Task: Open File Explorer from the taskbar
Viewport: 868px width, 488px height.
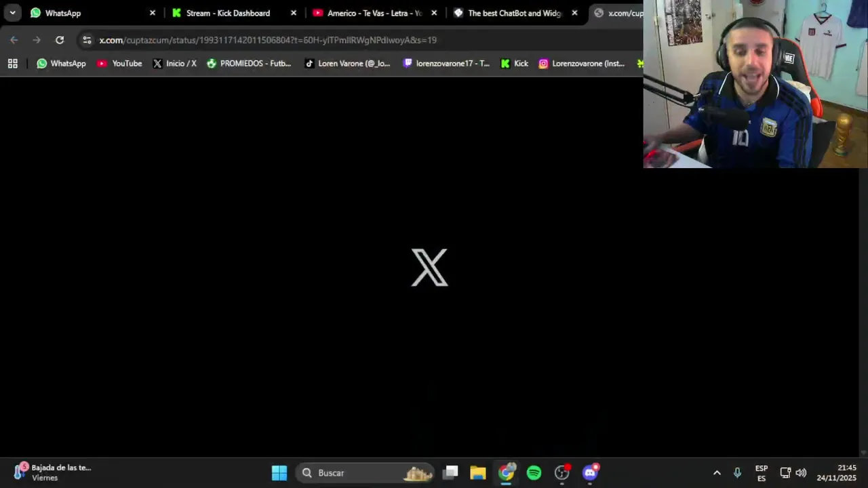Action: (x=478, y=472)
